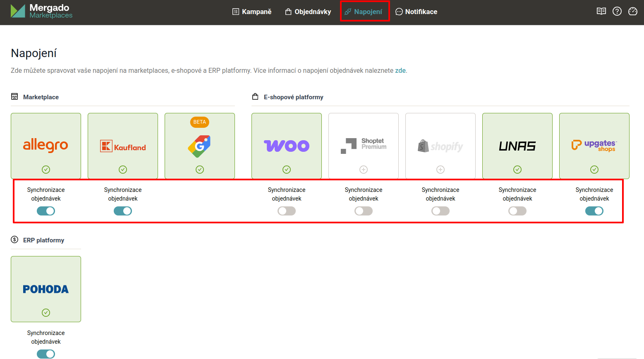The height and width of the screenshot is (359, 644).
Task: Enable order synchronization for Shoptet Premium
Action: (364, 211)
